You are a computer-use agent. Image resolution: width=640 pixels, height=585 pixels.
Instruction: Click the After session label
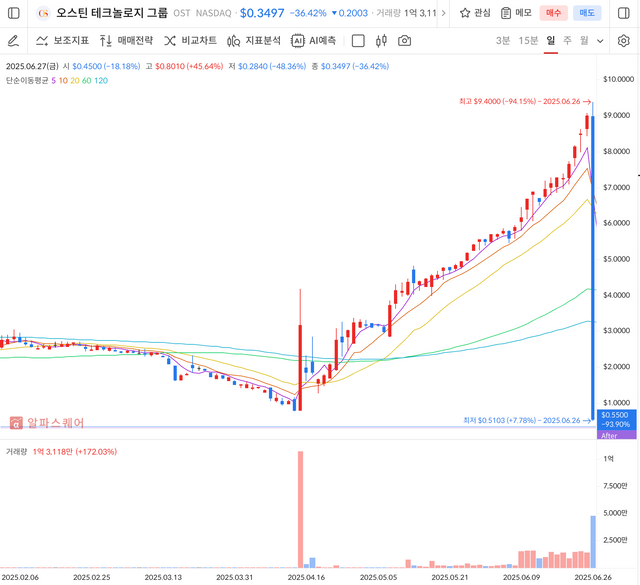tap(616, 435)
